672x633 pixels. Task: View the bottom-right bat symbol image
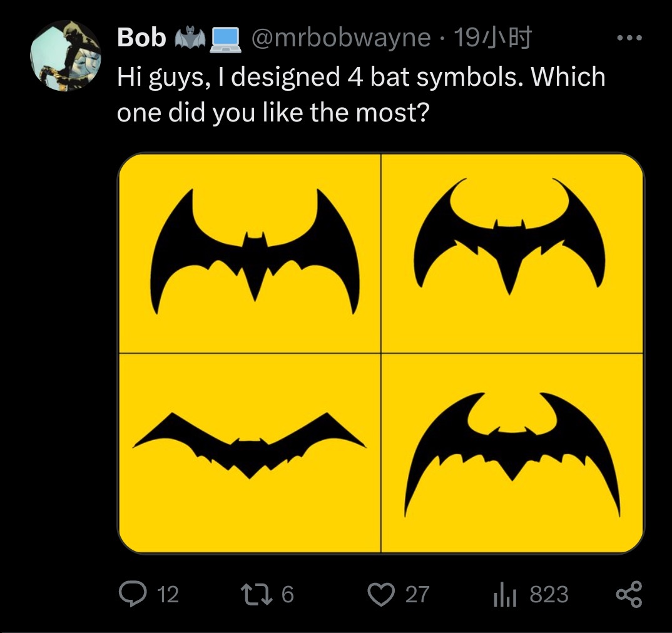pyautogui.click(x=512, y=453)
